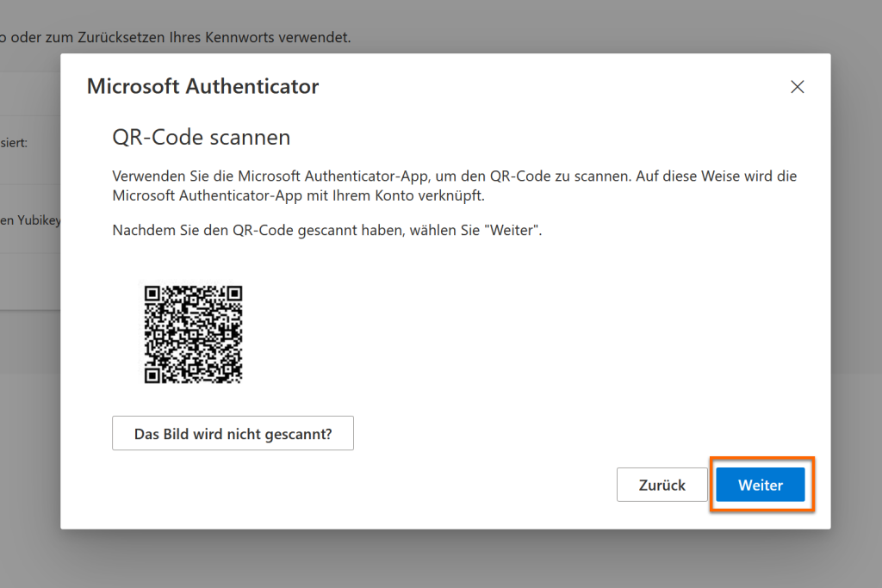Click the "QR-Code scannen" heading

(x=201, y=137)
